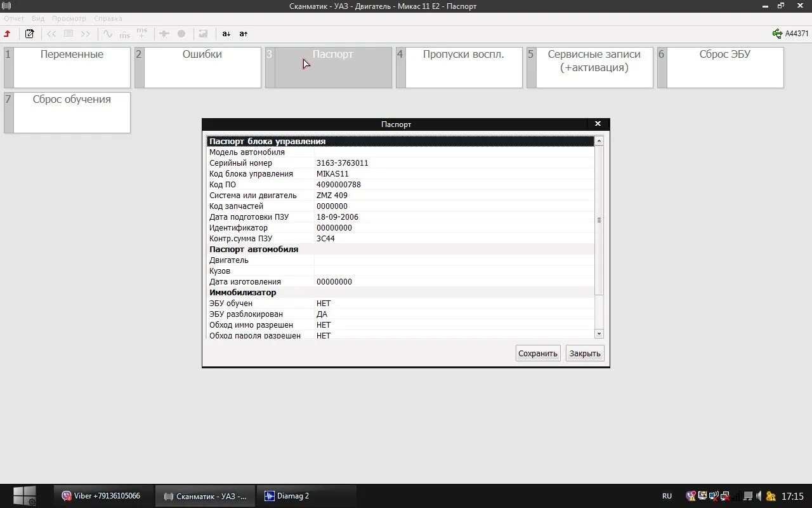Click ДА value for ЭБУ разблокирован

pos(322,314)
